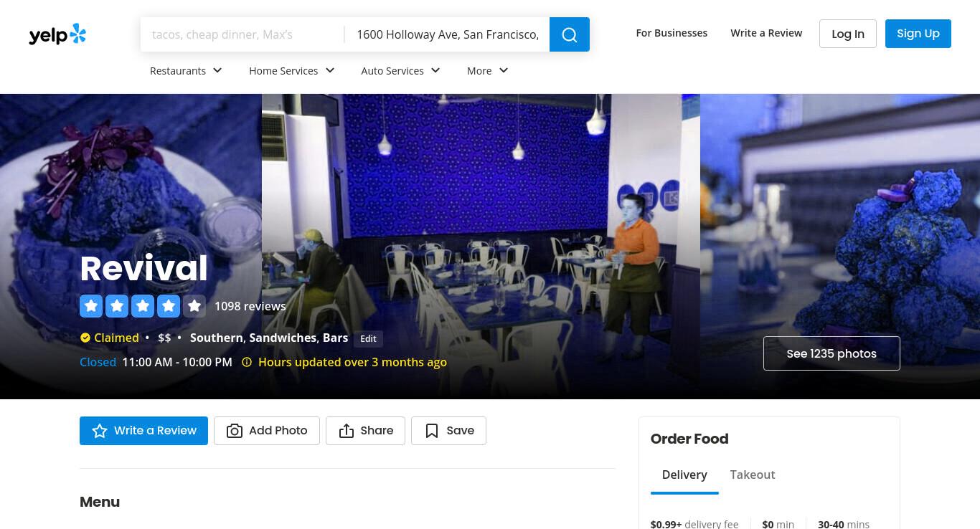Click the camera icon in Add Photo

coord(235,431)
